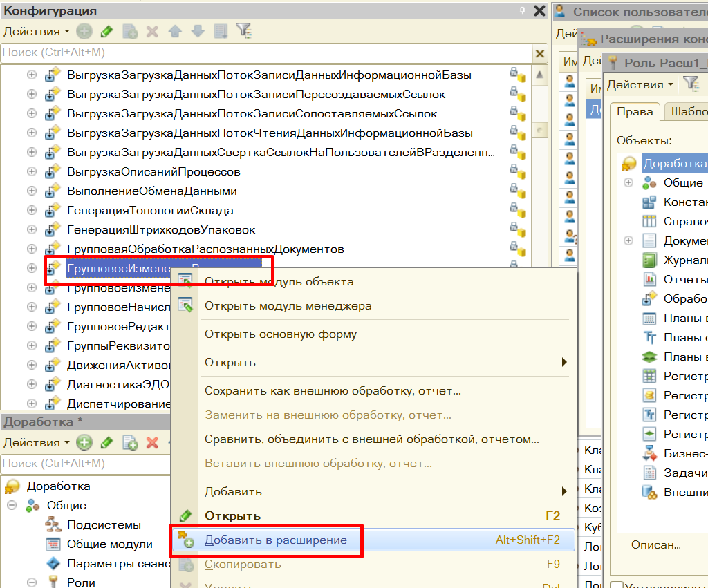The width and height of the screenshot is (708, 588).
Task: Expand the Общие node in the role rights tree
Action: coord(628,183)
